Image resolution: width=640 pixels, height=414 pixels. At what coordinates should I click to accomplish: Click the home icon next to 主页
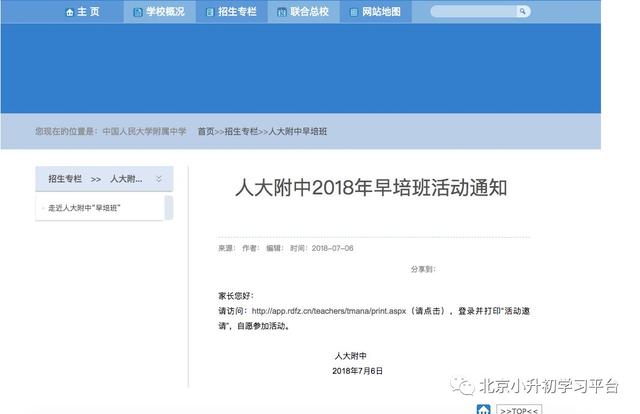pyautogui.click(x=69, y=12)
